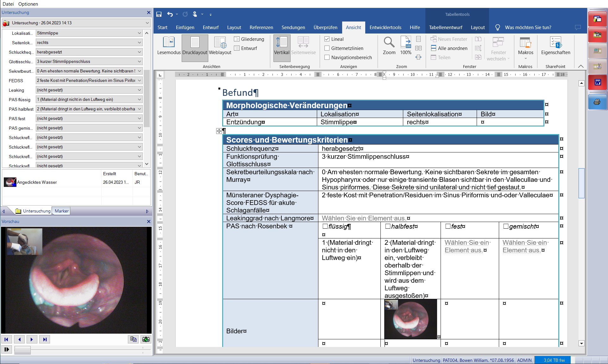Screen dimensions: 608x364
Task: Step one frame back in preview
Action: 19,339
